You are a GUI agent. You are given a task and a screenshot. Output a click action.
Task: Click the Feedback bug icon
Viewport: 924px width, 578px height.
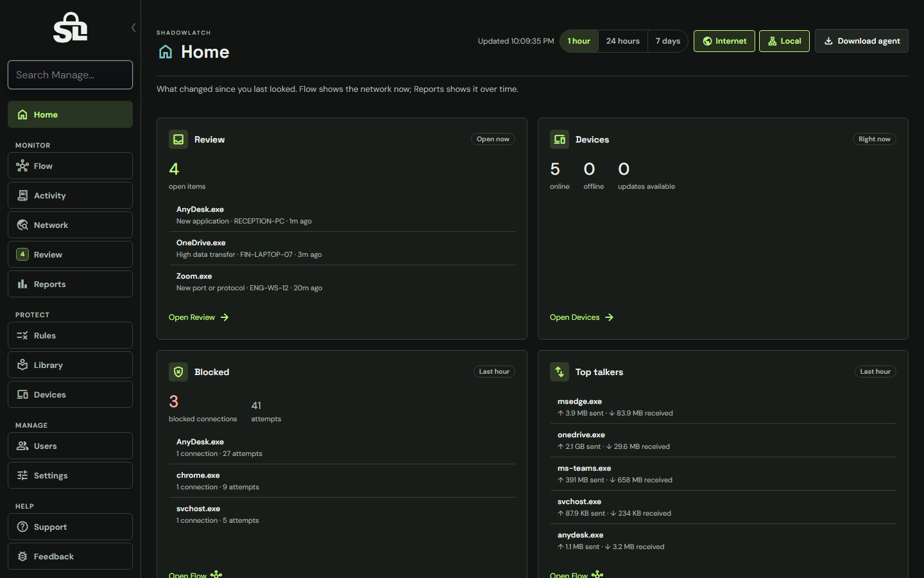pos(22,556)
